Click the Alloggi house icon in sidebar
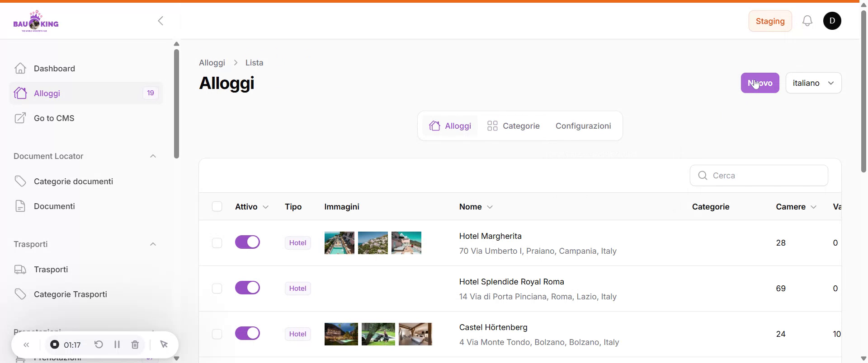This screenshot has height=363, width=868. point(20,93)
